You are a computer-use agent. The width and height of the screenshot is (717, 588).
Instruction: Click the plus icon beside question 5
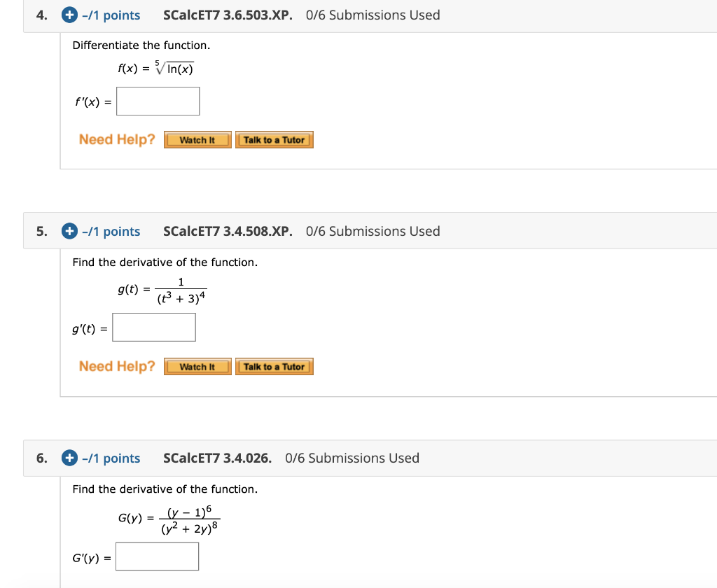point(69,231)
